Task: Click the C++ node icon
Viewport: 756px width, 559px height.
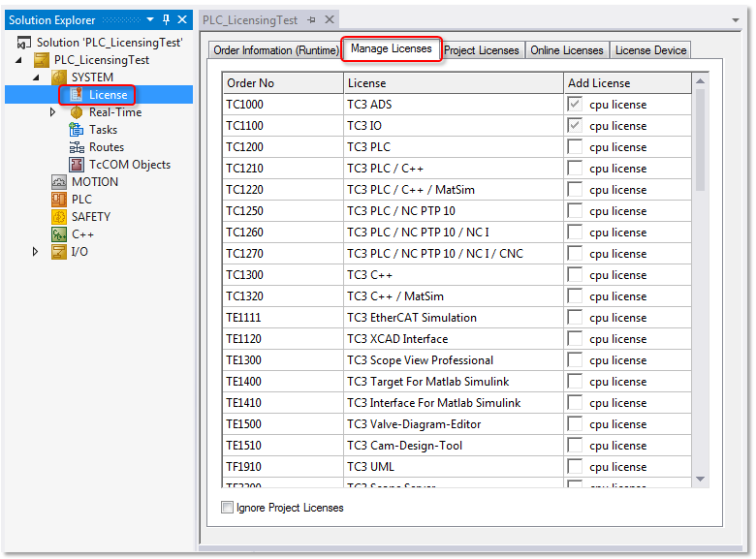Action: 59,234
